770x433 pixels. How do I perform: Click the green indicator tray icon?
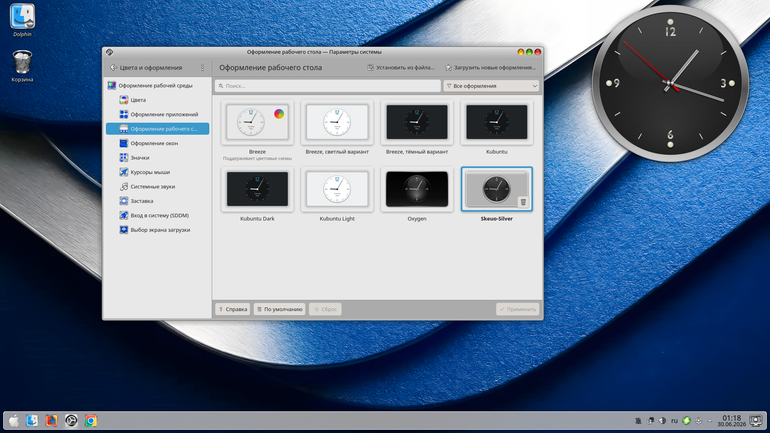pos(687,421)
